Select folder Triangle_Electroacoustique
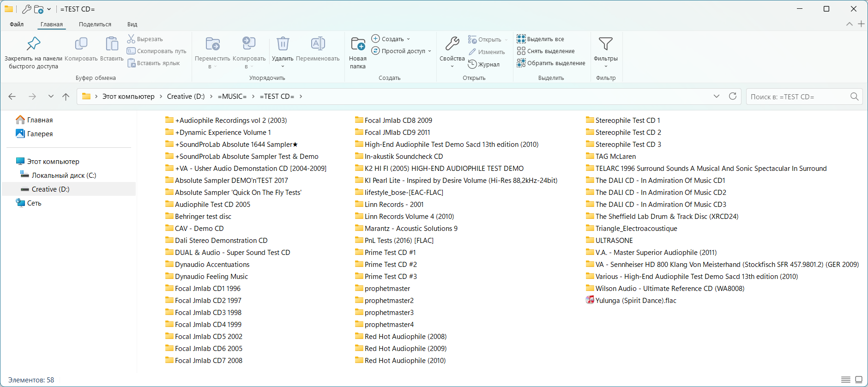This screenshot has width=868, height=387. pyautogui.click(x=631, y=229)
